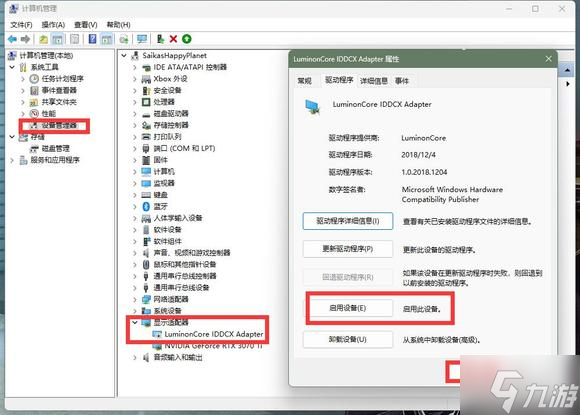Screen dimensions: 580x415
Task: Click the 打印队列 printer icon
Action: tap(146, 136)
